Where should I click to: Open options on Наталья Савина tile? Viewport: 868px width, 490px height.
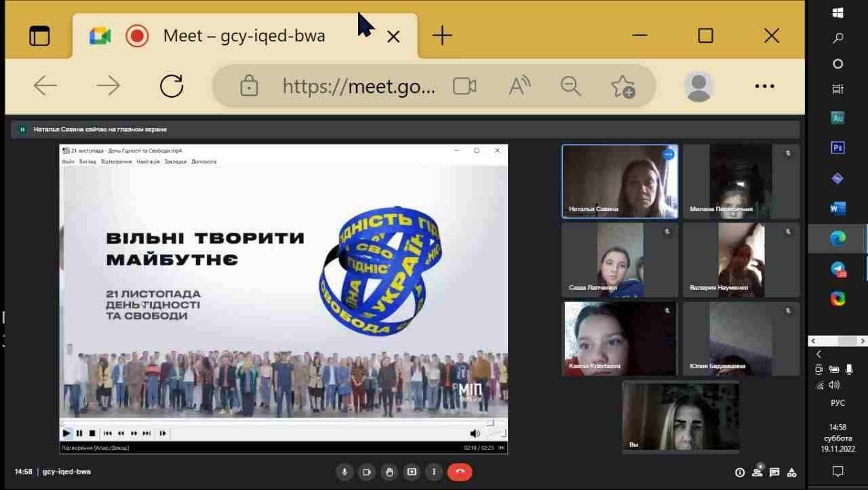tap(669, 155)
